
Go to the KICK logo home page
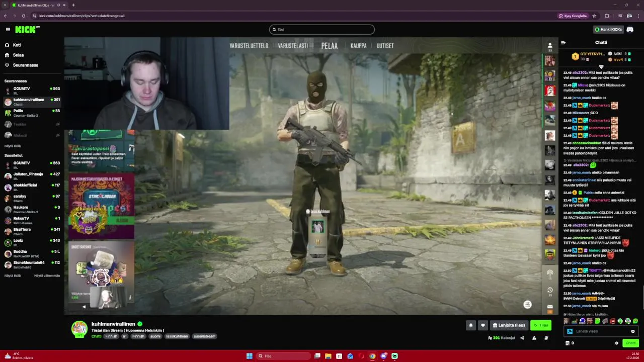[27, 30]
